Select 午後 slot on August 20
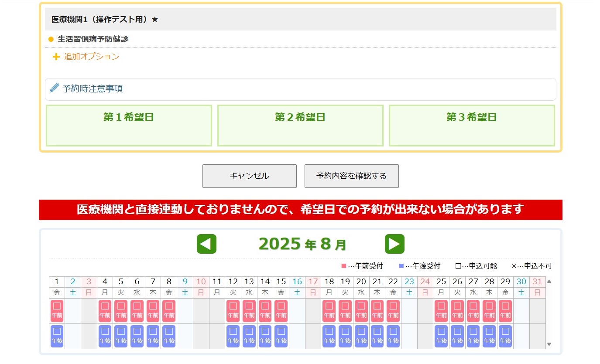Image resolution: width=600 pixels, height=364 pixels. click(x=361, y=336)
